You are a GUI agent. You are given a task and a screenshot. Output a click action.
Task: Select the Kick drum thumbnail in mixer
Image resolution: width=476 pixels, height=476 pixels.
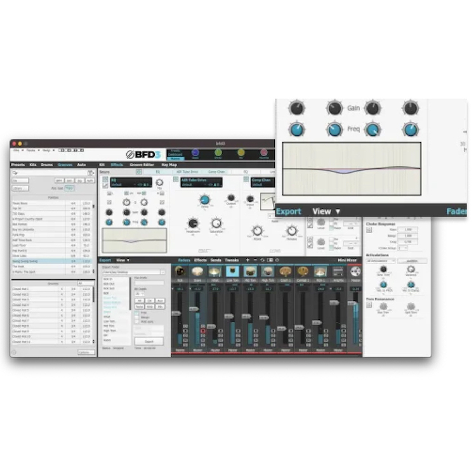(x=180, y=272)
